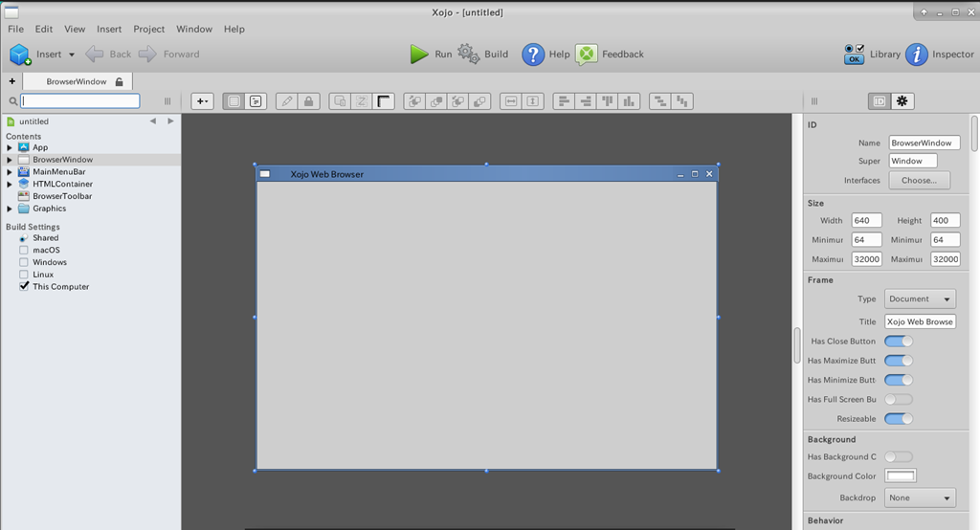The height and width of the screenshot is (530, 980).
Task: Click the fill width icon
Action: (x=511, y=101)
